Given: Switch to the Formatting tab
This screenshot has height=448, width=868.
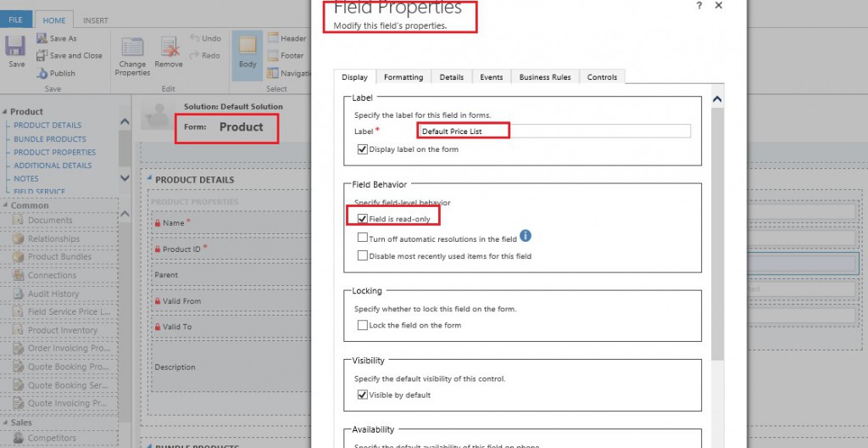Looking at the screenshot, I should [403, 77].
